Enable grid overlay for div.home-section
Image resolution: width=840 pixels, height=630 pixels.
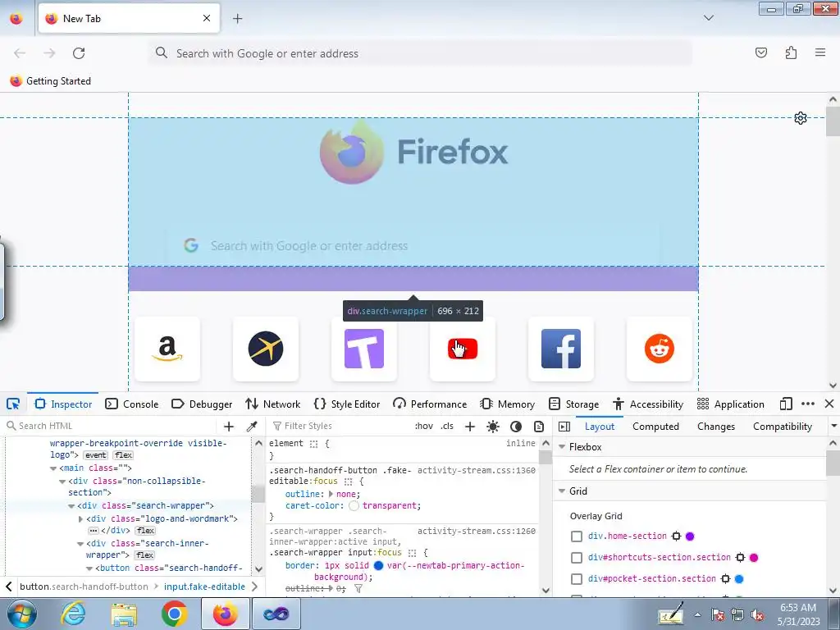coord(577,536)
